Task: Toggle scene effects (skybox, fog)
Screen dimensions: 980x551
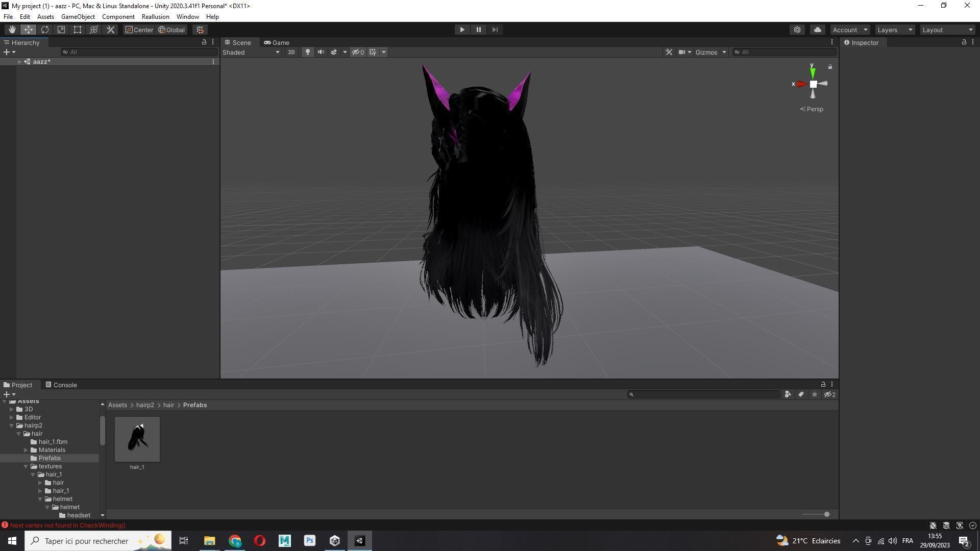Action: tap(334, 52)
